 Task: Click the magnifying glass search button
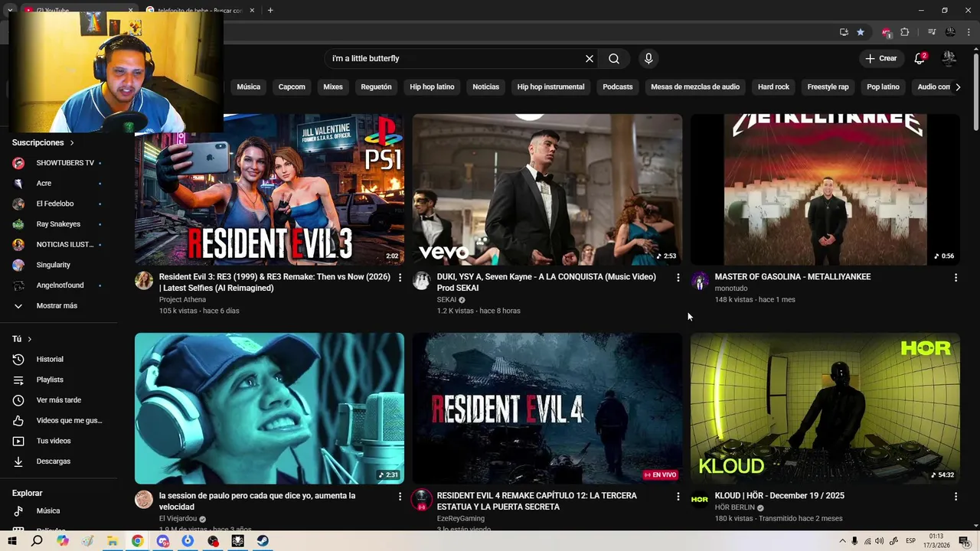point(614,58)
